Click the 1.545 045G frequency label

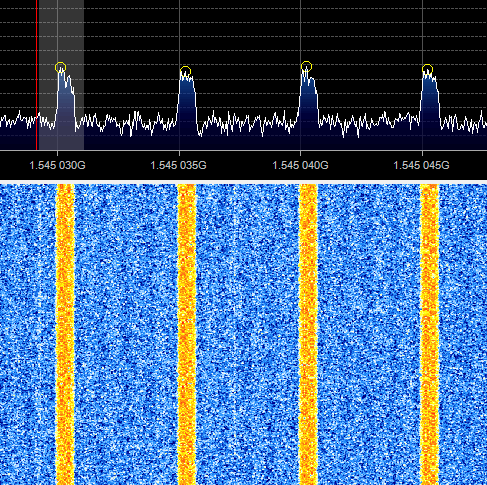pyautogui.click(x=422, y=165)
